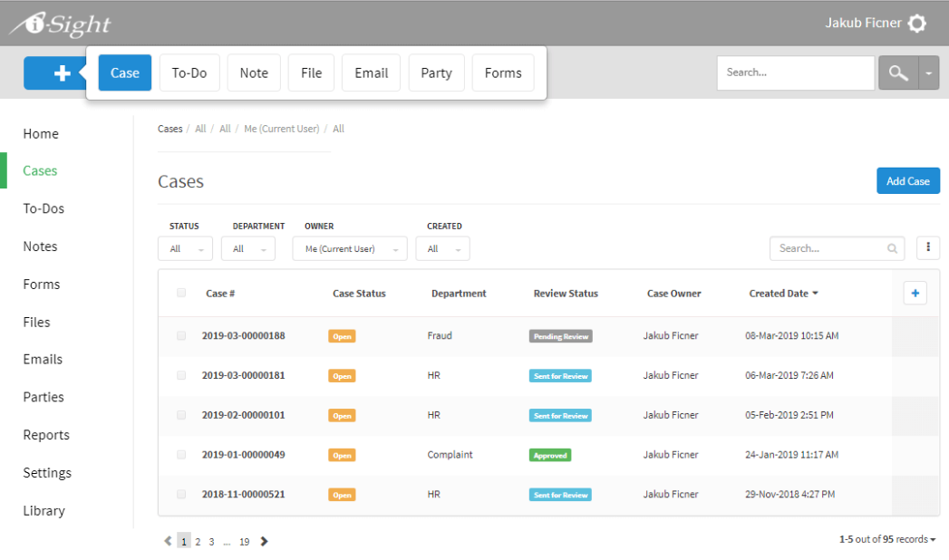
Task: Check the box for case 2019-01-00000049
Action: 181,454
